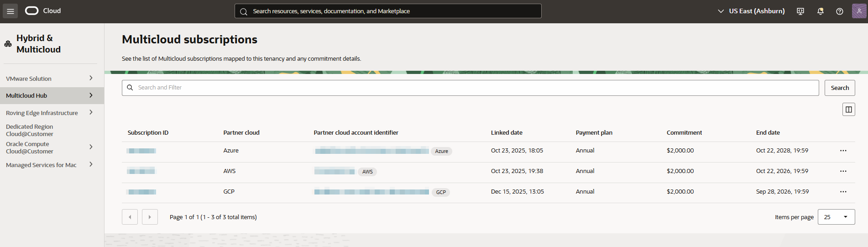
Task: Open the notifications bell
Action: point(820,11)
